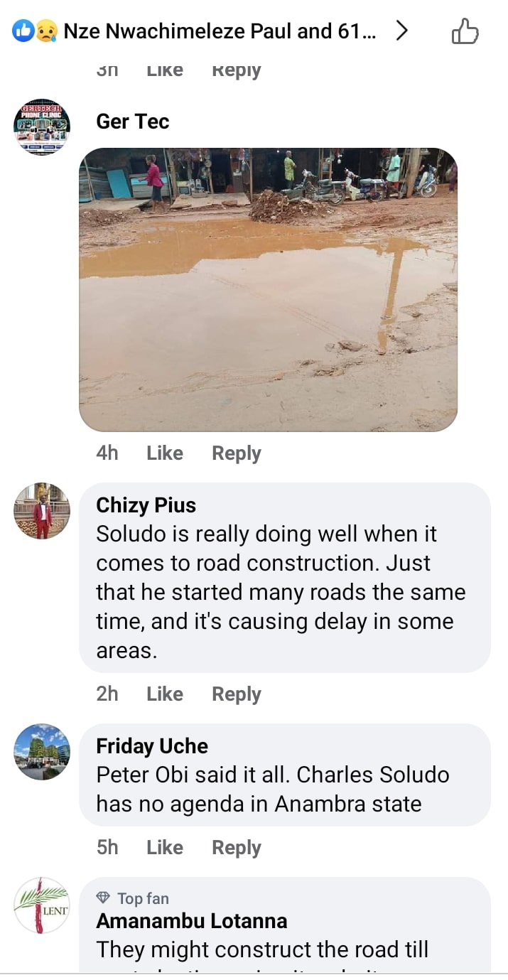
Task: Like Ger Tec's photo comment
Action: coord(165,453)
